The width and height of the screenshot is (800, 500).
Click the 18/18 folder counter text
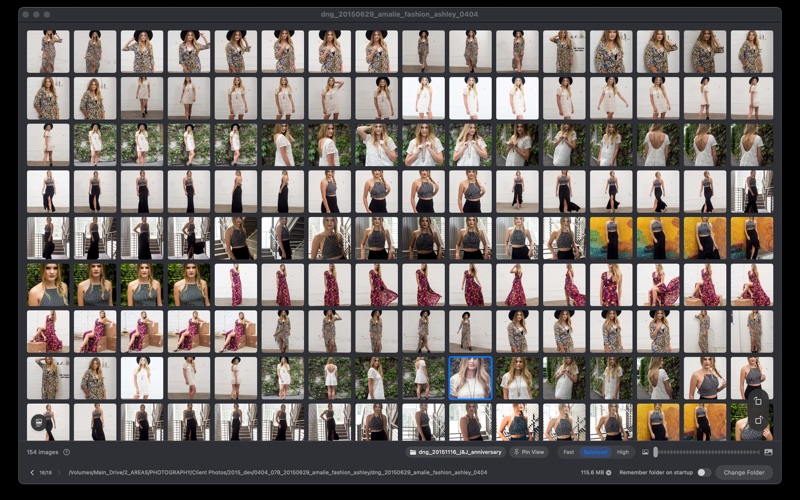pyautogui.click(x=45, y=472)
